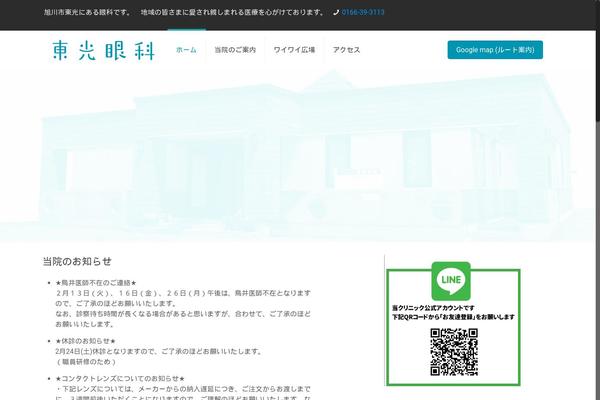Click the clinic building hero image
This screenshot has height=400, width=600.
tap(300, 150)
